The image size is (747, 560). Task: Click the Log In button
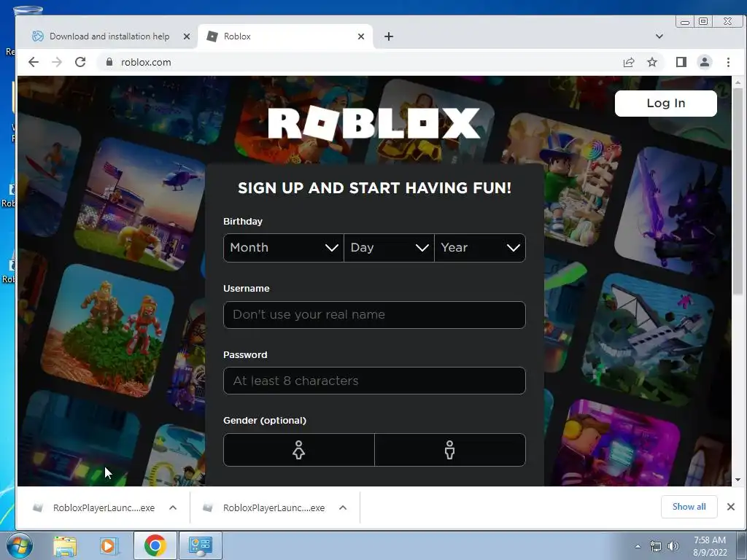coord(665,104)
